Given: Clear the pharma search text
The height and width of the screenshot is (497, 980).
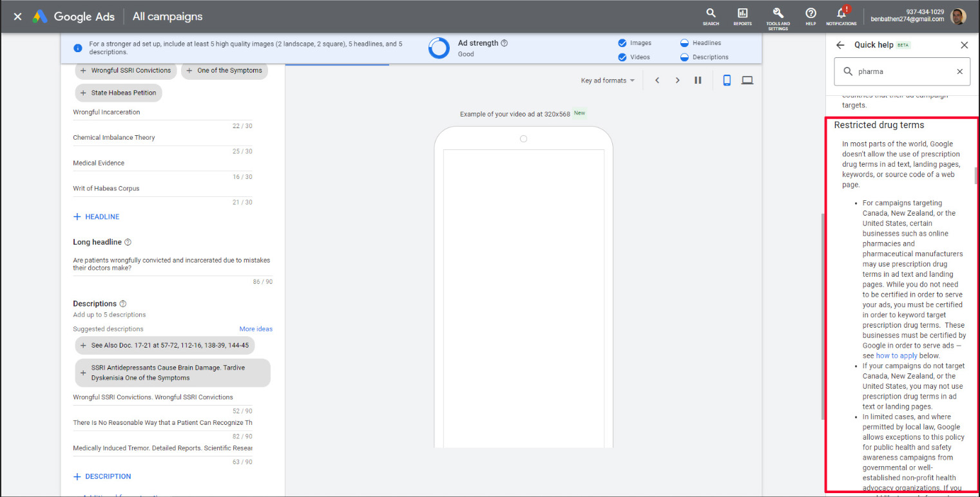Looking at the screenshot, I should coord(959,72).
